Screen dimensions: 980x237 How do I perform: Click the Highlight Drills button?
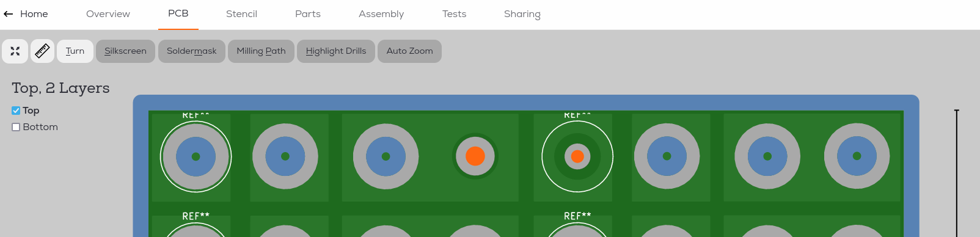[336, 51]
